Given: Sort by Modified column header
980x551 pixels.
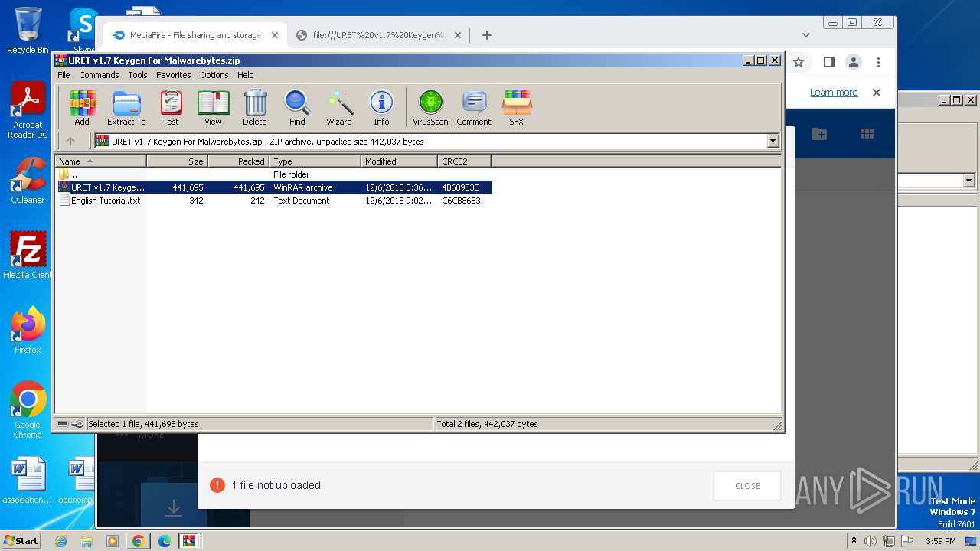Looking at the screenshot, I should click(x=399, y=161).
